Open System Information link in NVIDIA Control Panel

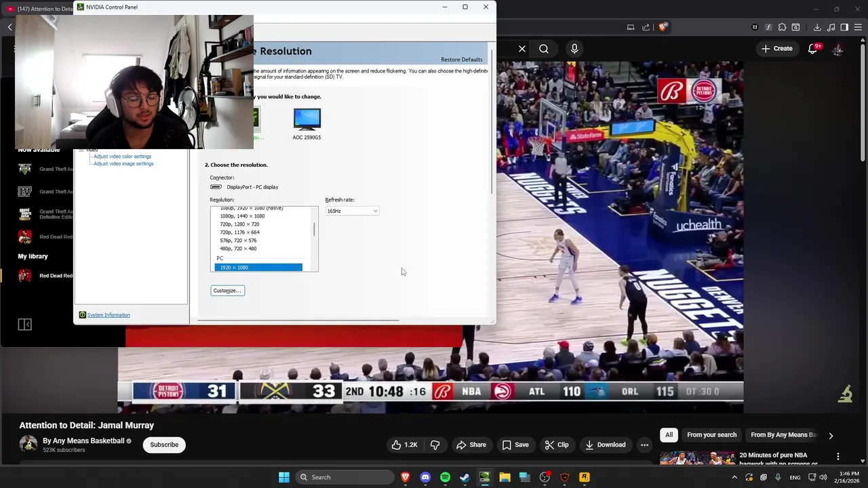click(108, 315)
